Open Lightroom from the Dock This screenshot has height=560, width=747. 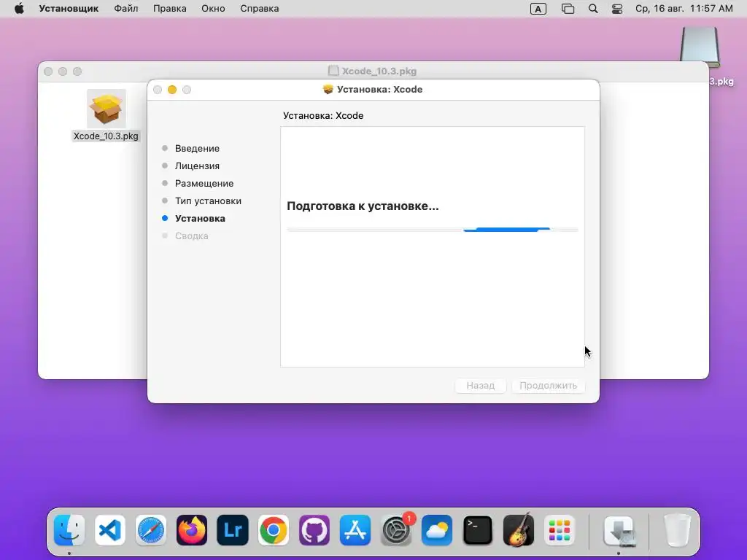233,530
